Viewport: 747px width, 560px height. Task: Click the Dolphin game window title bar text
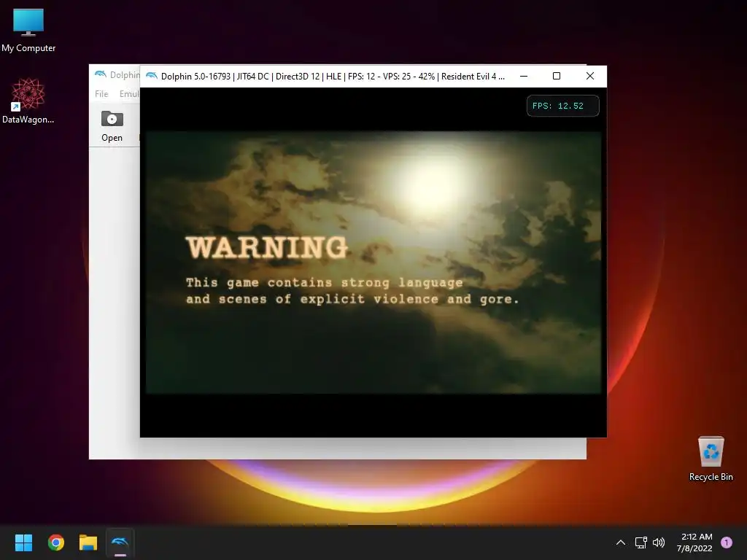[333, 76]
